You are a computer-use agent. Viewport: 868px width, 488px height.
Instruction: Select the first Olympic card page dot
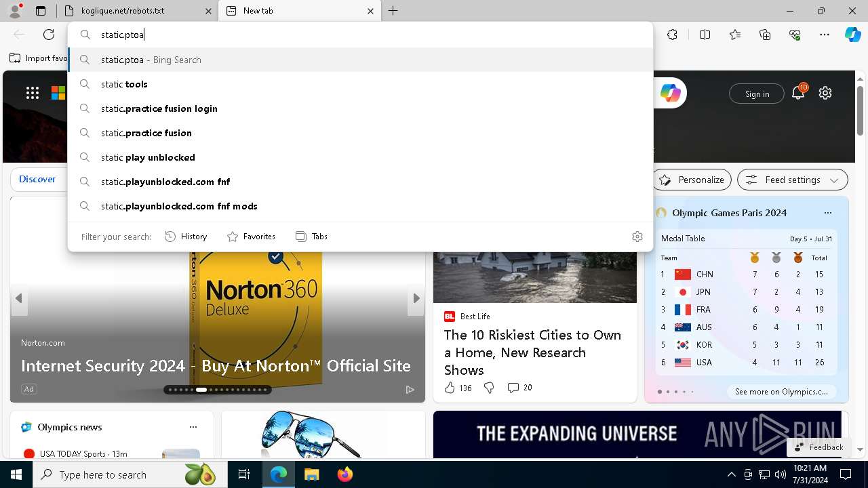coord(660,392)
